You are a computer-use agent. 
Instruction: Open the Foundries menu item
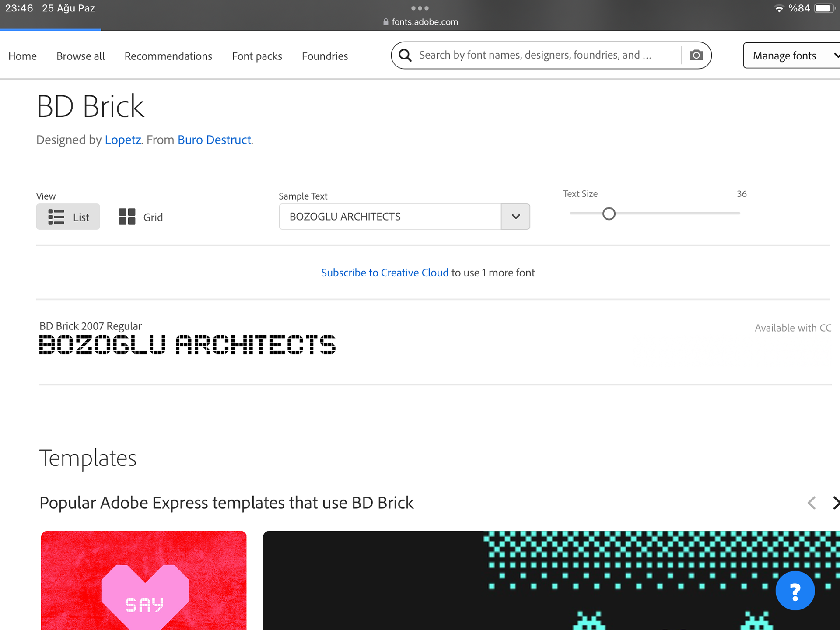(325, 56)
